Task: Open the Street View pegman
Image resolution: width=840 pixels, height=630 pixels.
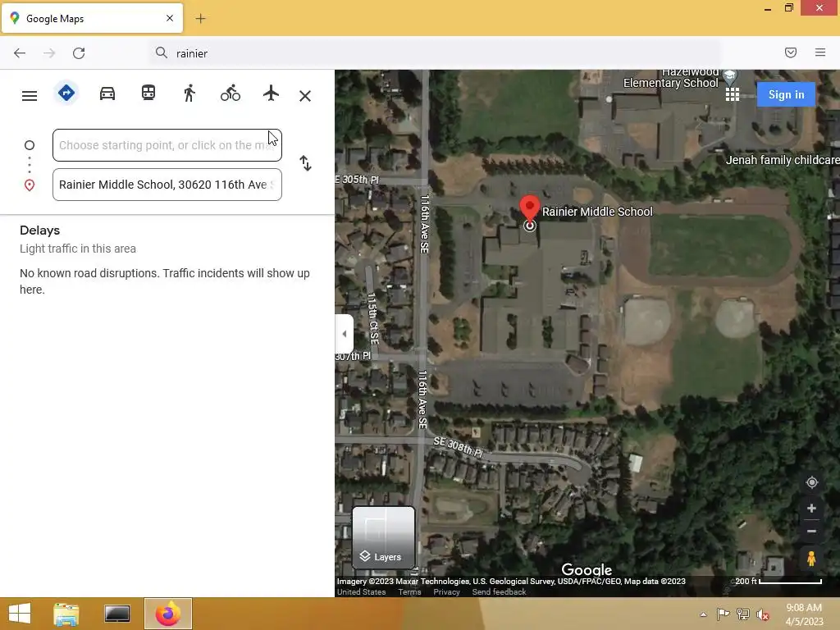Action: tap(811, 558)
